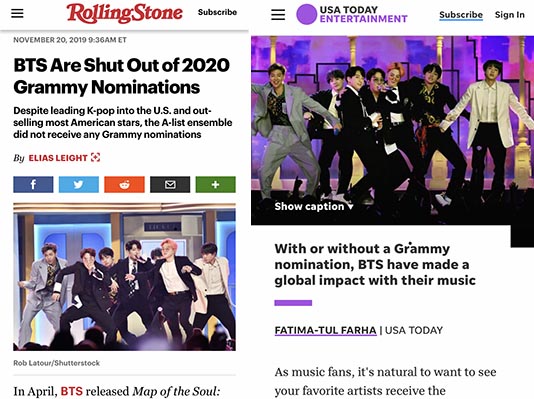Open Fatima-Tul Farha author link

pos(326,330)
